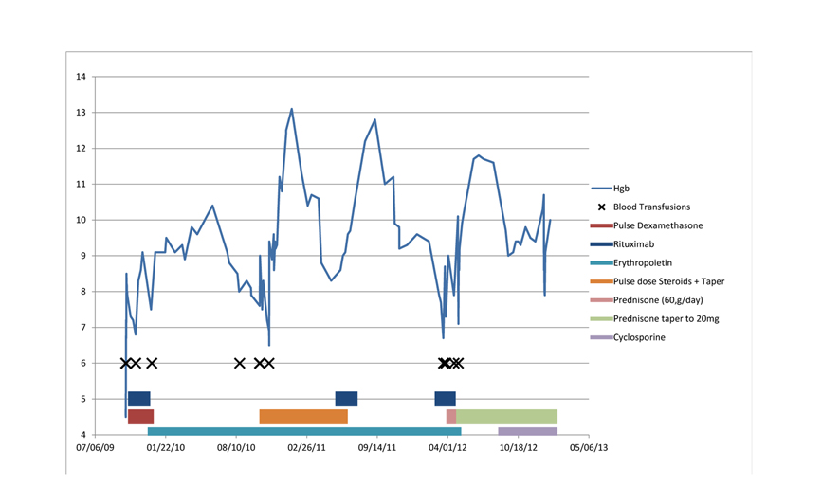Click y-axis value "8"

pyautogui.click(x=83, y=292)
